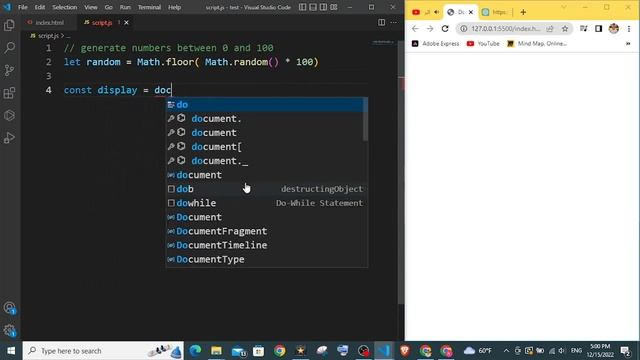Screen dimensions: 640x360
Task: Open Chrome media controls
Action: pyautogui.click(x=584, y=29)
